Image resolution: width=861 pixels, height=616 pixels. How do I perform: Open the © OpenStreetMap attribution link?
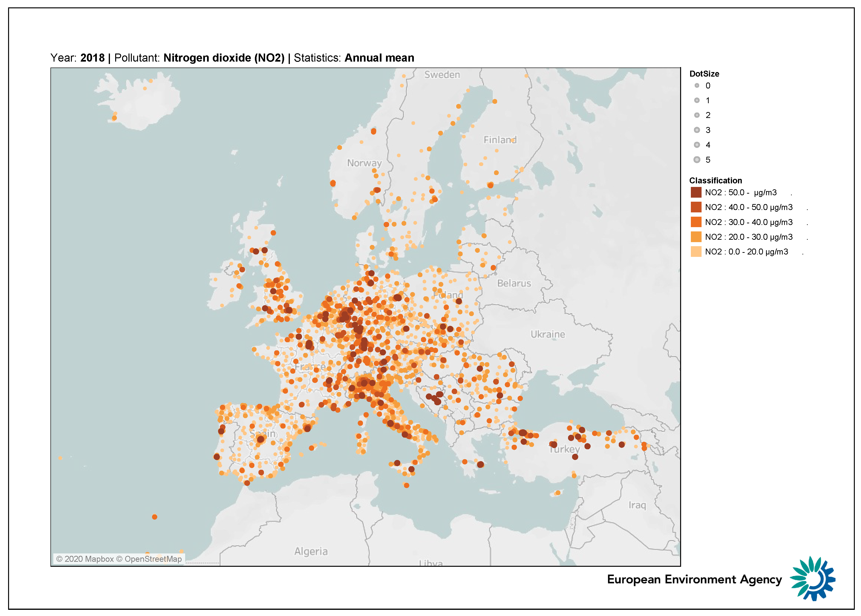coord(149,559)
